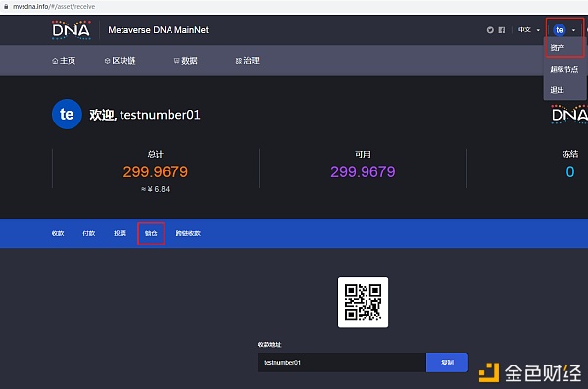Switch to the 收款 tab
This screenshot has width=588, height=389.
tap(58, 233)
